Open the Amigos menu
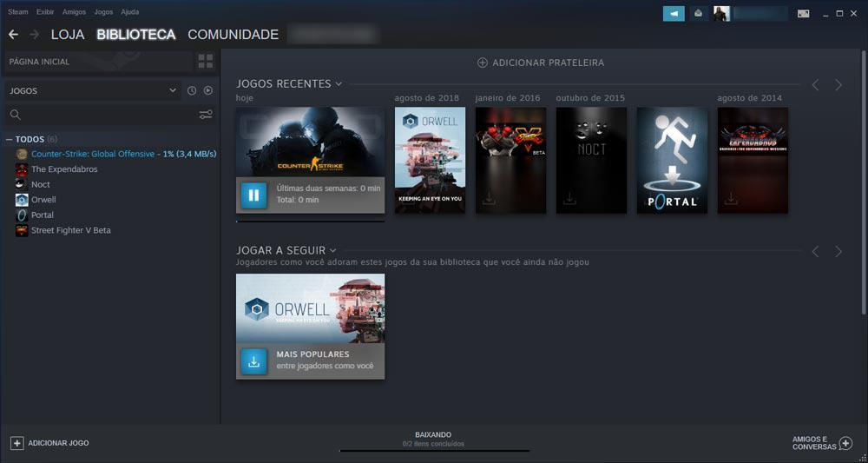 pyautogui.click(x=74, y=11)
